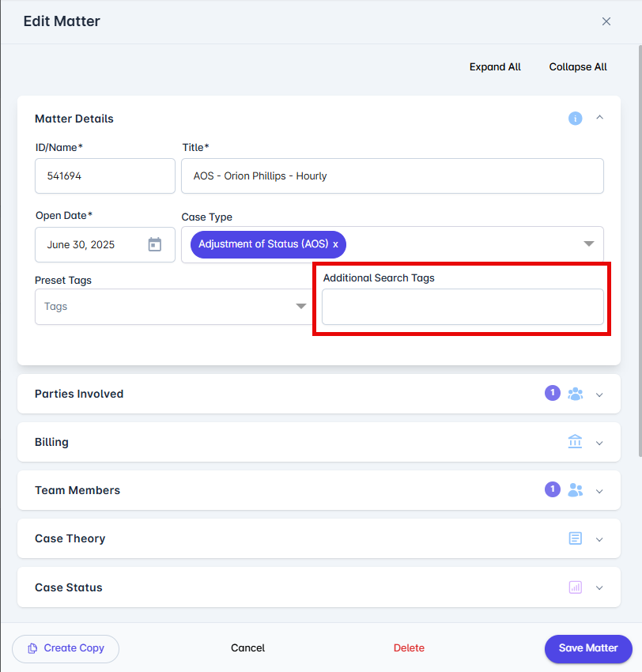Screen dimensions: 642x672
Task: Click the Case Theory document icon
Action: [575, 538]
